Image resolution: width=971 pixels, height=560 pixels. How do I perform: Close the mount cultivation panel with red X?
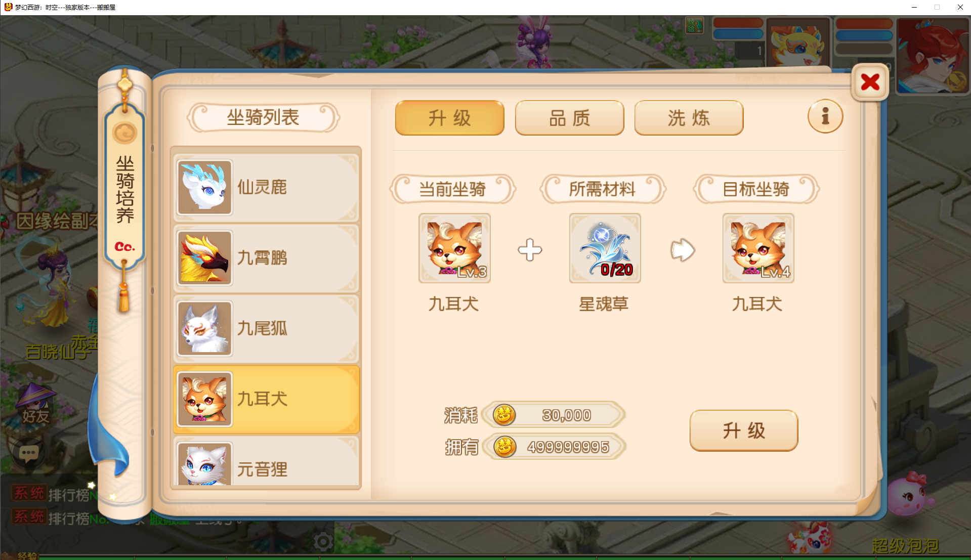(870, 82)
